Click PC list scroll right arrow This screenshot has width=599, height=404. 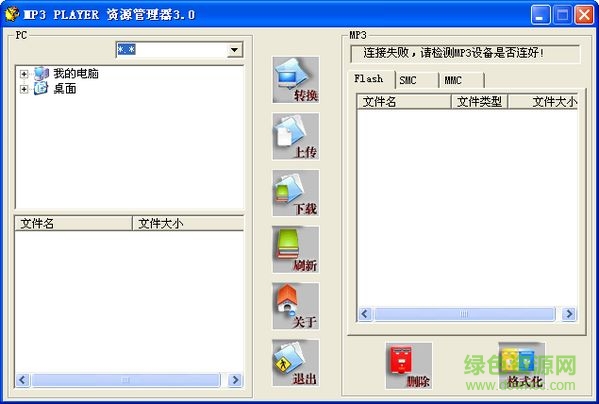(x=235, y=380)
